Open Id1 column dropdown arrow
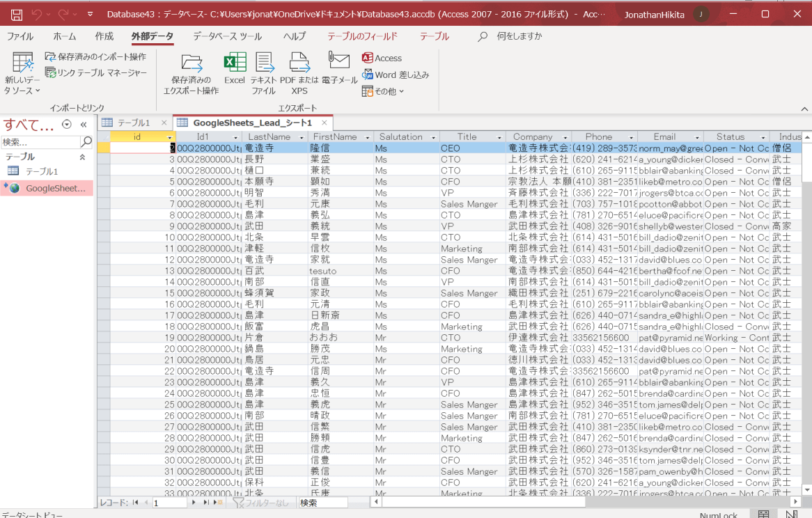The image size is (812, 518). pyautogui.click(x=235, y=137)
